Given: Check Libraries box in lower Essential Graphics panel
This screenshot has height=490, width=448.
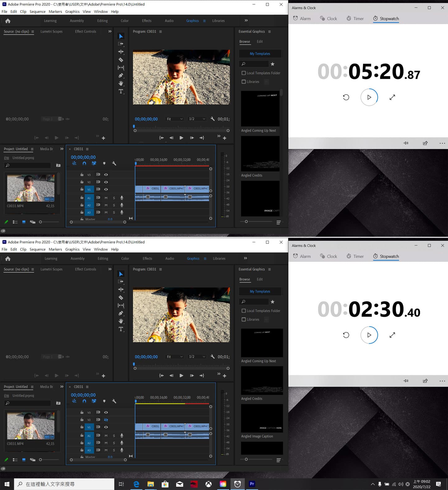Looking at the screenshot, I should (244, 319).
